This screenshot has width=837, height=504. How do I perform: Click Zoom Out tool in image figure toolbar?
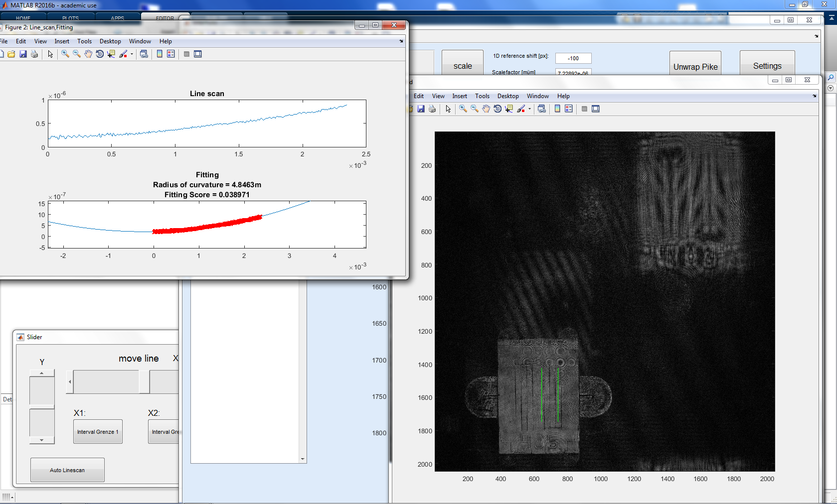click(x=475, y=109)
